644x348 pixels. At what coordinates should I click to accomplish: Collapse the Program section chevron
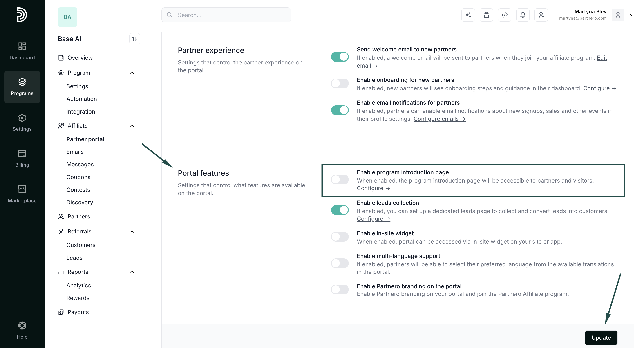(132, 73)
